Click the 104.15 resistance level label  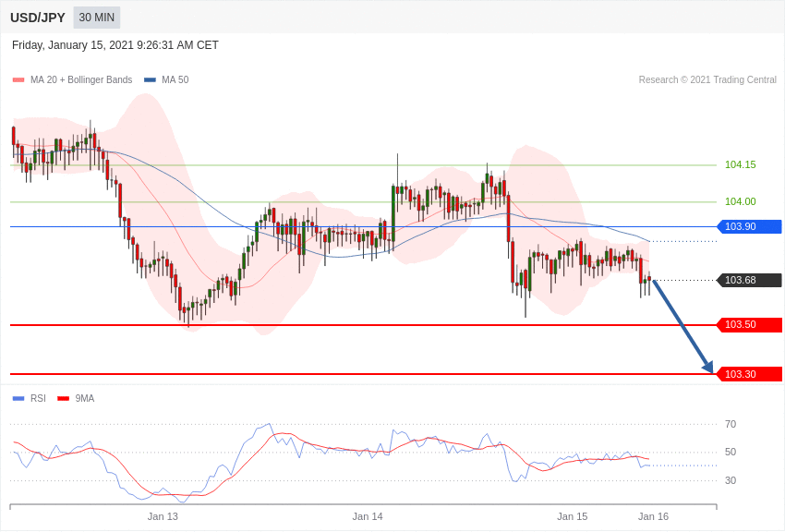[741, 164]
